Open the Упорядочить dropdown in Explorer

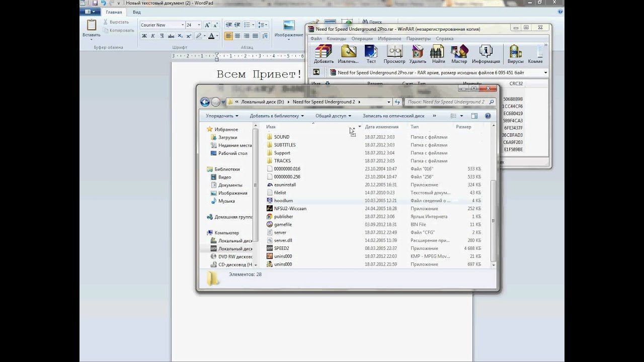[222, 116]
